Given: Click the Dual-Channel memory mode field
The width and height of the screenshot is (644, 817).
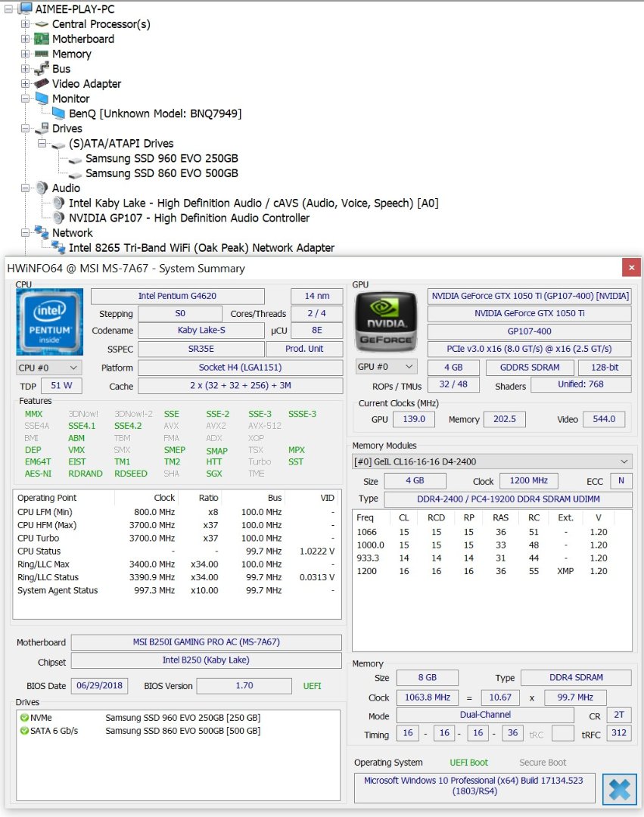Looking at the screenshot, I should [485, 715].
